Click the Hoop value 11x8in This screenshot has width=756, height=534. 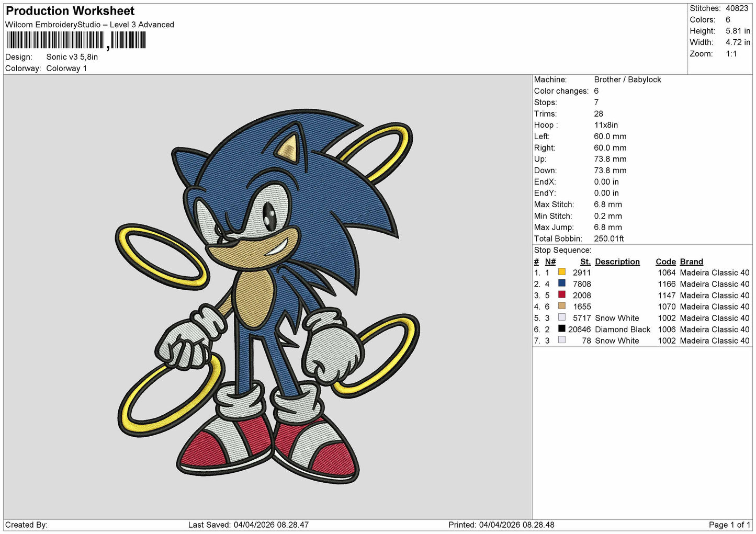[x=606, y=125]
